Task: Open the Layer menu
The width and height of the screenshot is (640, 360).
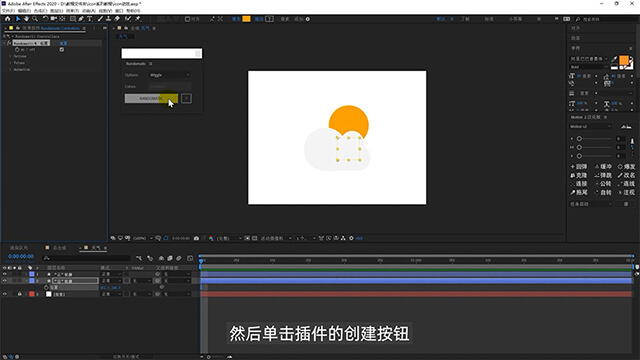Action: point(56,11)
